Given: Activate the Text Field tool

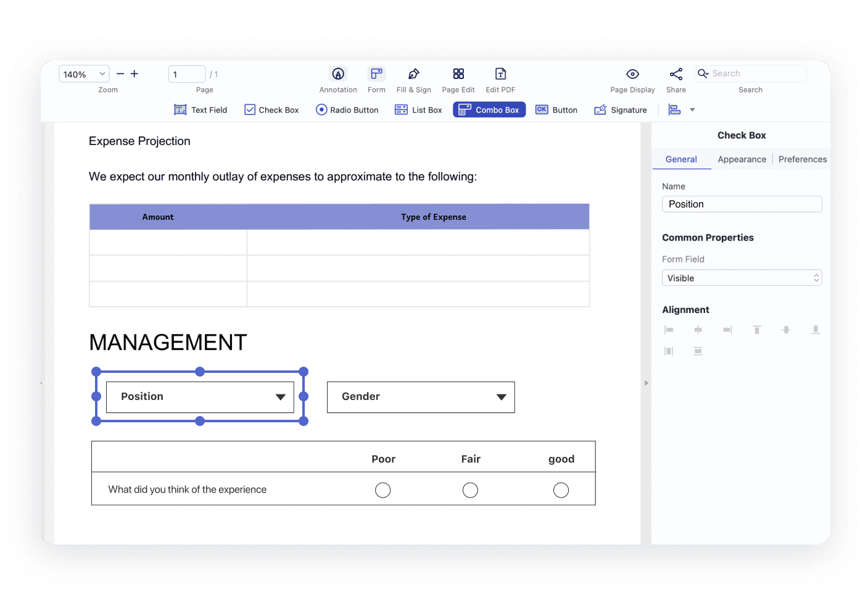Looking at the screenshot, I should (200, 109).
